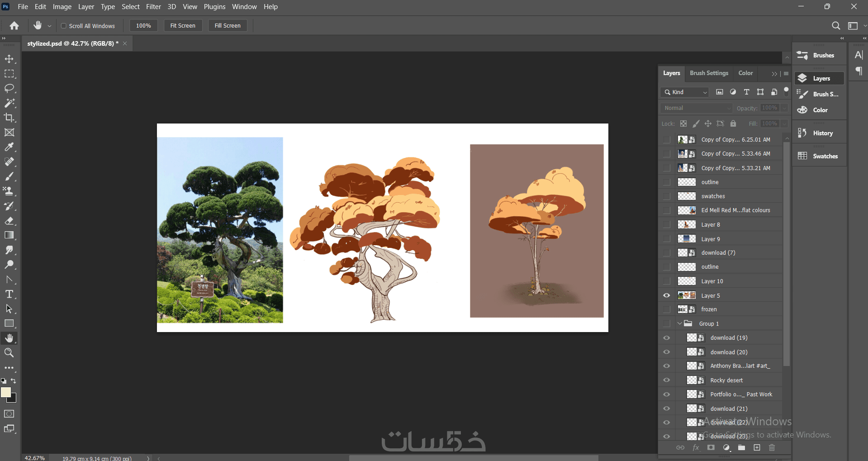
Task: Switch to the Brush Settings tab
Action: (x=709, y=73)
